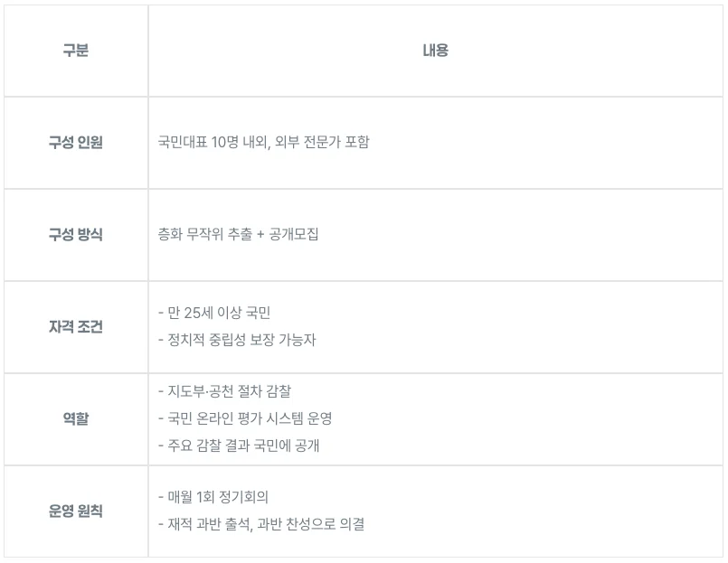Select the '운영 원칙' row label

click(75, 511)
